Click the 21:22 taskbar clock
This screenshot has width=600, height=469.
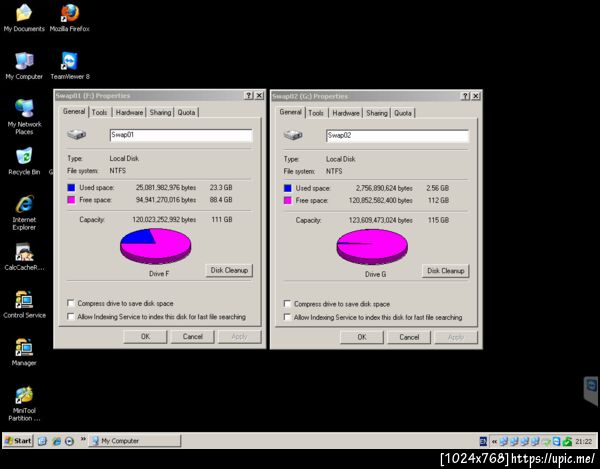[x=584, y=442]
